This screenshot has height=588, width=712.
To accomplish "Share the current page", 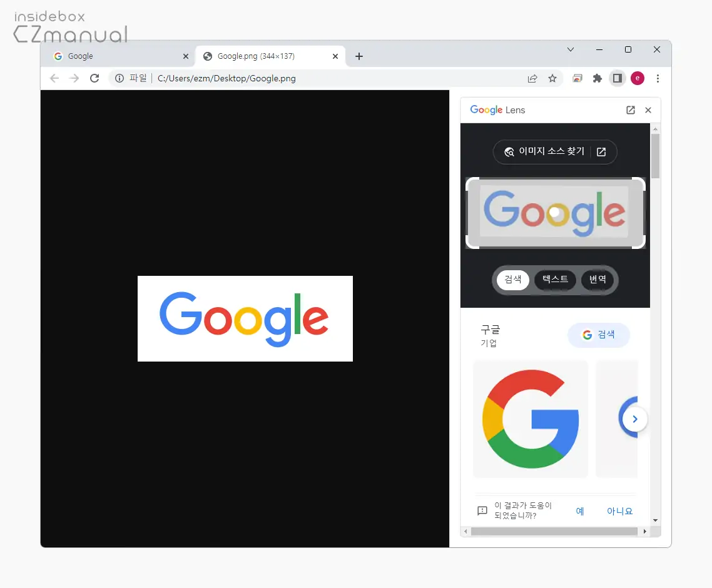I will tap(532, 78).
